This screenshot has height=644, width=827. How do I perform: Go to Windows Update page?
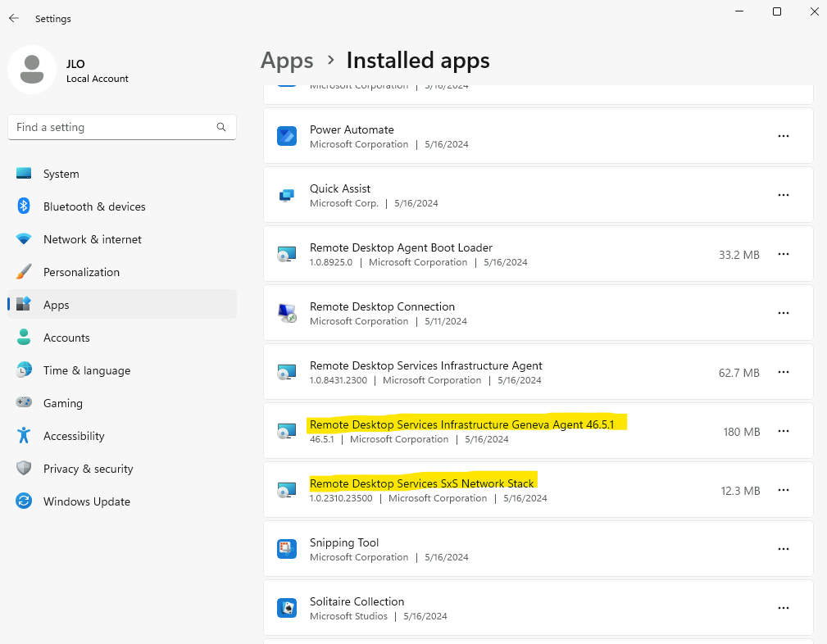tap(122, 501)
